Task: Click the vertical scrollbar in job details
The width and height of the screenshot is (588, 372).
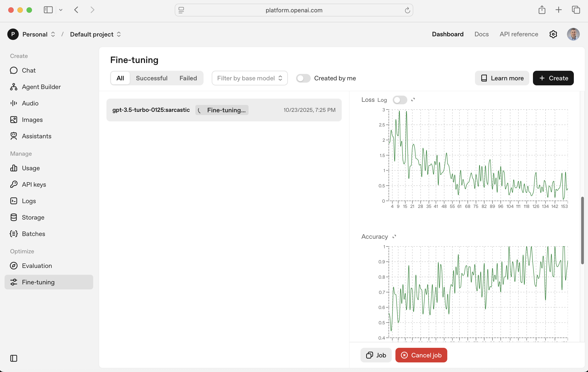Action: (582, 230)
